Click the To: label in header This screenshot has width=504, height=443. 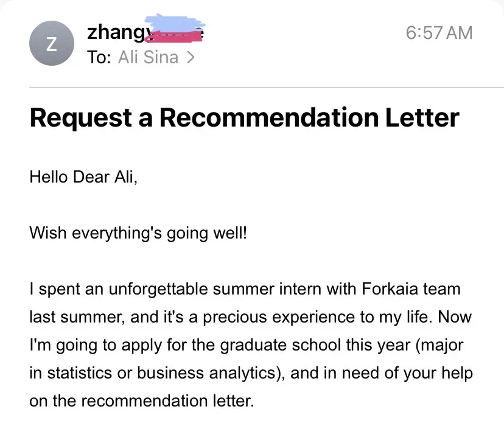[x=99, y=57]
